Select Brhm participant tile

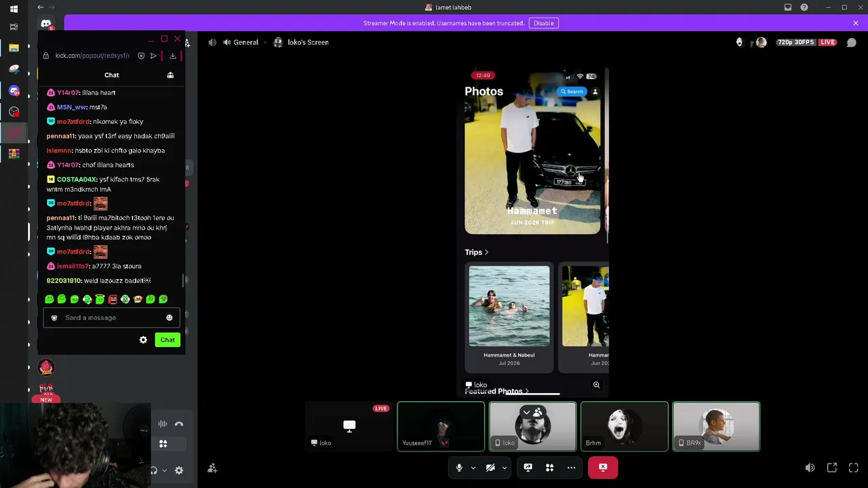(x=625, y=426)
